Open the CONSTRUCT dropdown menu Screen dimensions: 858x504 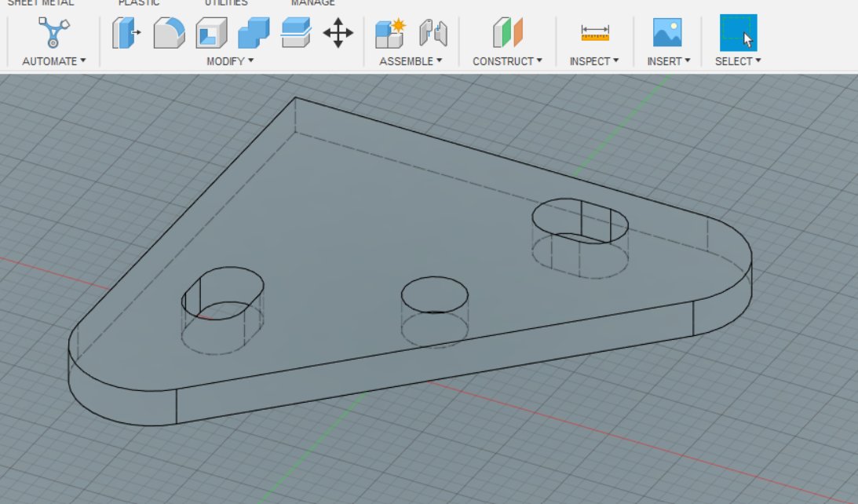point(507,61)
